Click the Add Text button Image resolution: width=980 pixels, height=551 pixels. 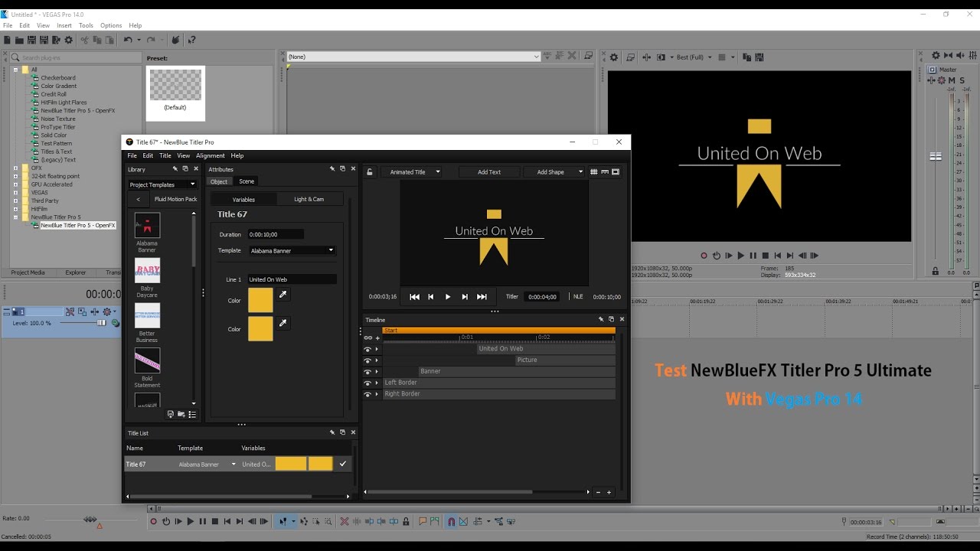(489, 172)
